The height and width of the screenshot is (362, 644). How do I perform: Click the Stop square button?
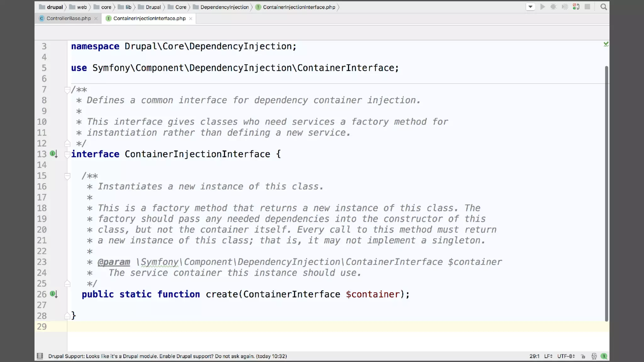coord(587,7)
